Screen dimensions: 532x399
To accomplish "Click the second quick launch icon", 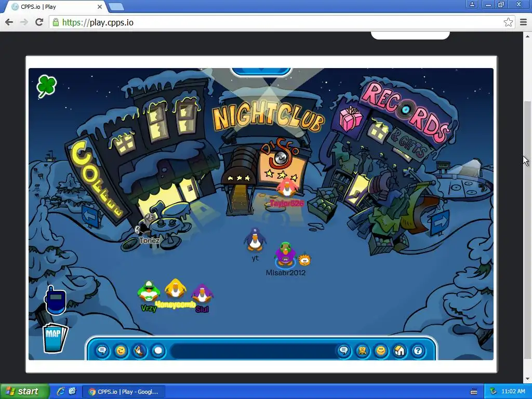I will [73, 392].
